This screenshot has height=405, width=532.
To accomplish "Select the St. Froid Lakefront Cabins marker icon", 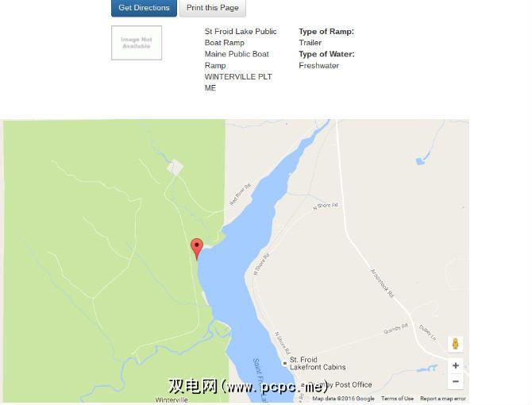I will click(285, 363).
